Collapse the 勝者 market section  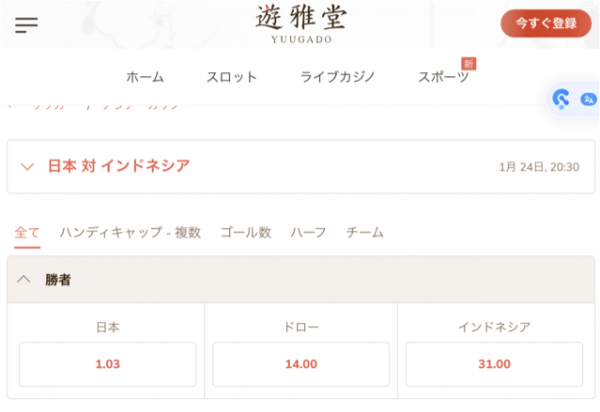24,279
